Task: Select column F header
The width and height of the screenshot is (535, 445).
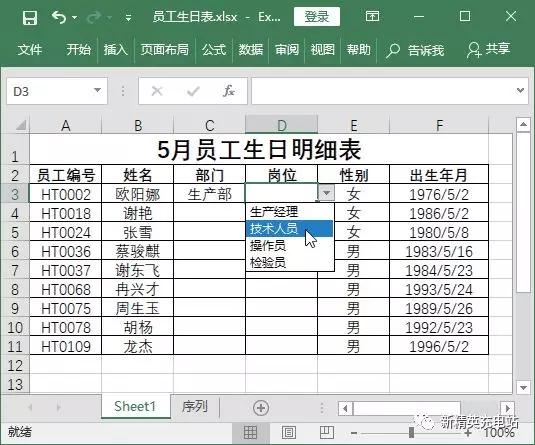Action: 439,125
